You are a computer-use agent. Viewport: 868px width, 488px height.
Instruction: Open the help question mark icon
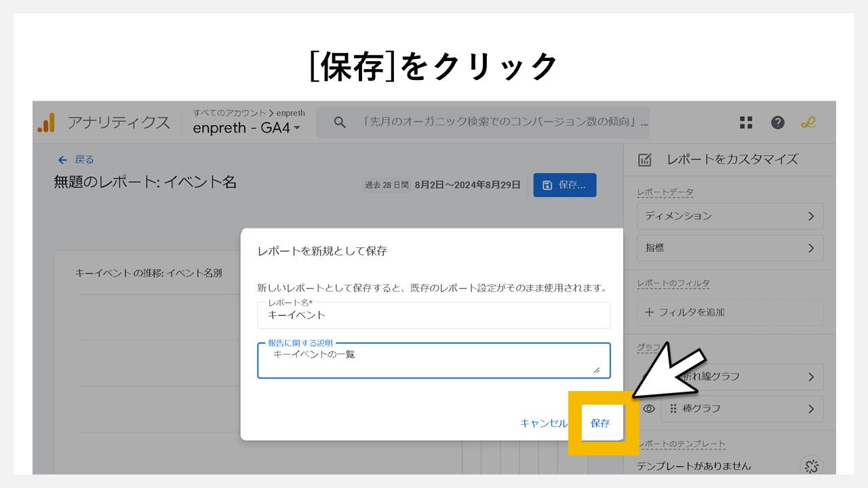tap(777, 123)
